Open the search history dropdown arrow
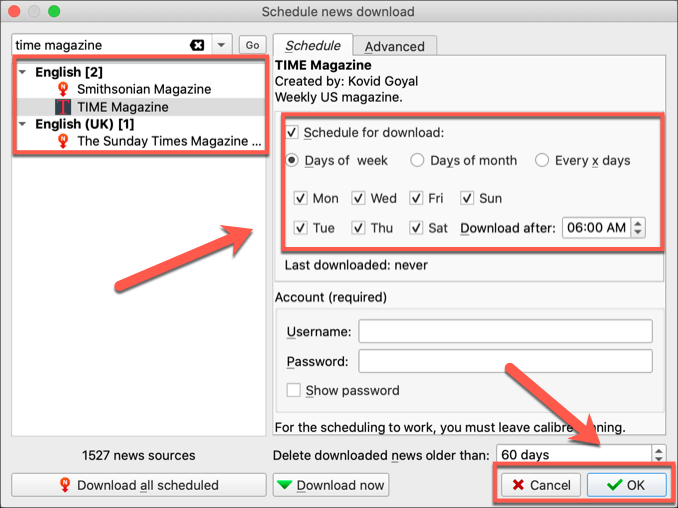Image resolution: width=678 pixels, height=508 pixels. point(221,45)
